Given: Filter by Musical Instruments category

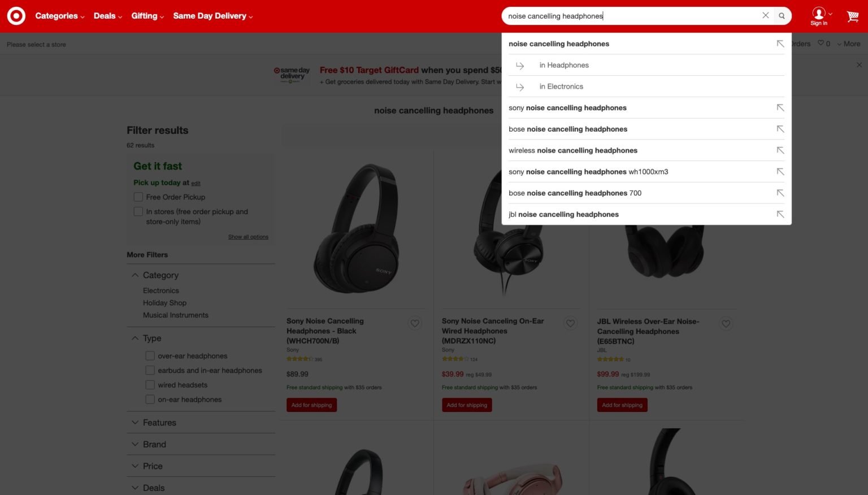Looking at the screenshot, I should 176,315.
